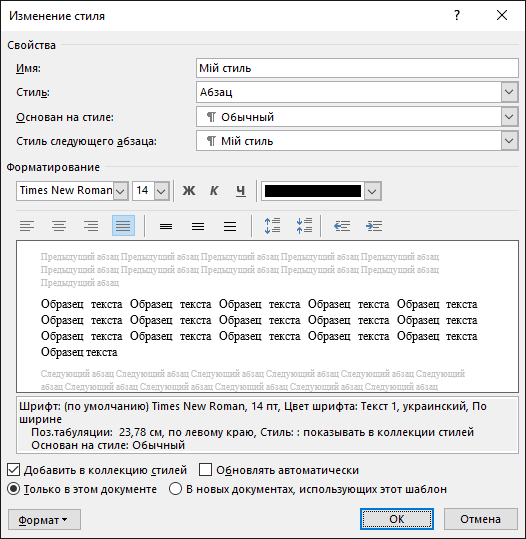This screenshot has height=539, width=526.
Task: Increase paragraph spacing icon
Action: (272, 226)
